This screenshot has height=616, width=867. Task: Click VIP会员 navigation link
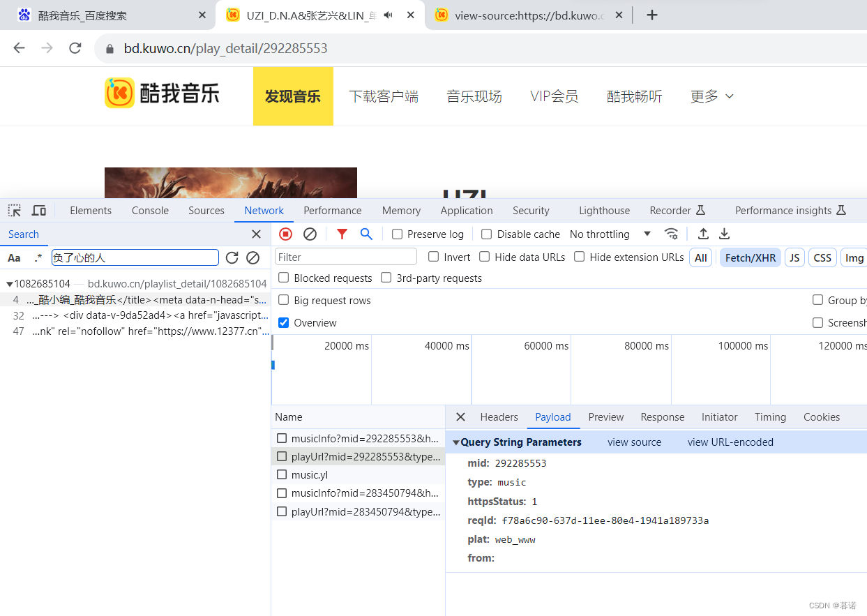click(x=554, y=96)
